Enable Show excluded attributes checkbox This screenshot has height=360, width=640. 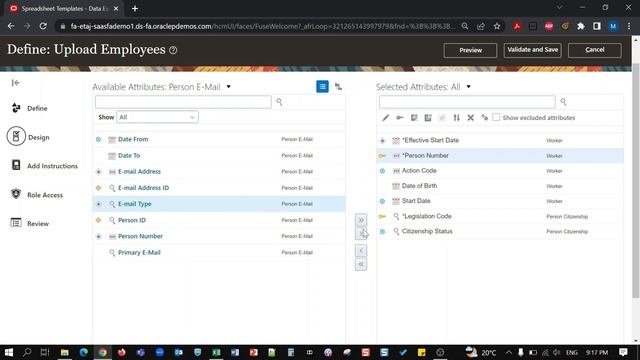pyautogui.click(x=496, y=117)
